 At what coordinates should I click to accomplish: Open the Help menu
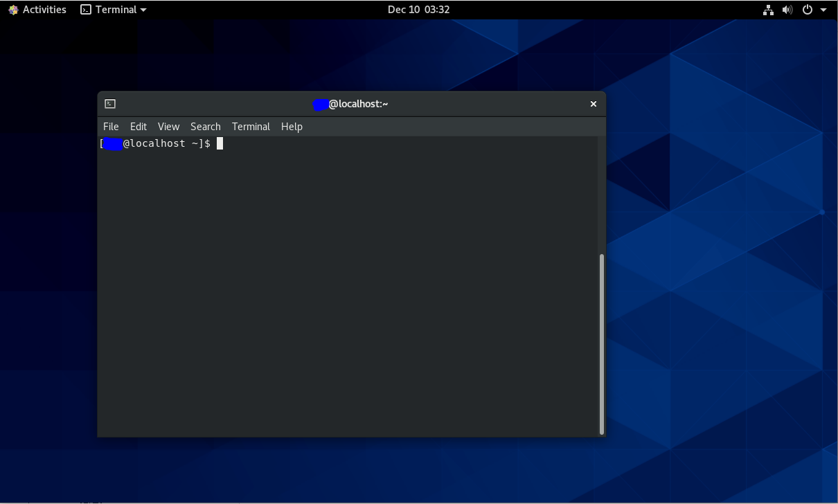(292, 127)
